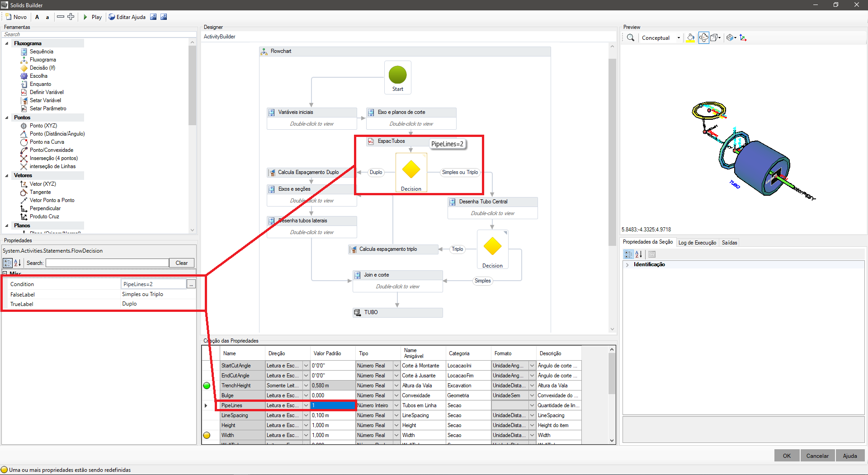The image size is (868, 475).
Task: Expand the Identificação section
Action: point(627,265)
